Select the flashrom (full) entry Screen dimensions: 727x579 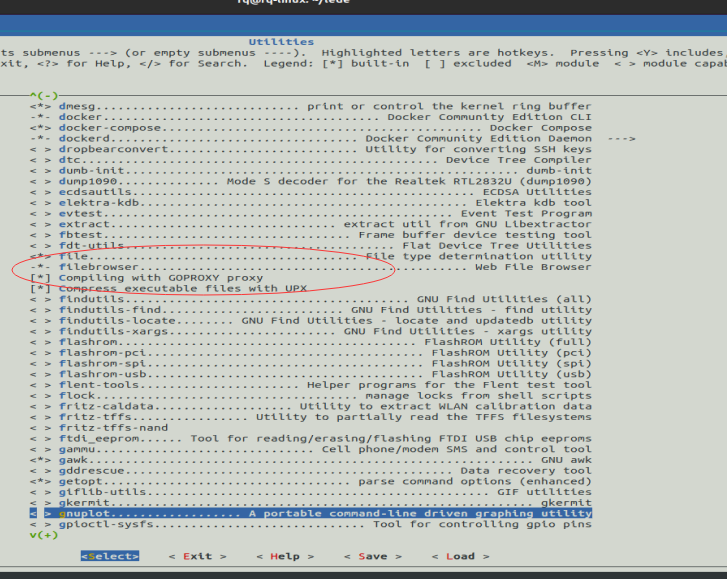[x=311, y=342]
